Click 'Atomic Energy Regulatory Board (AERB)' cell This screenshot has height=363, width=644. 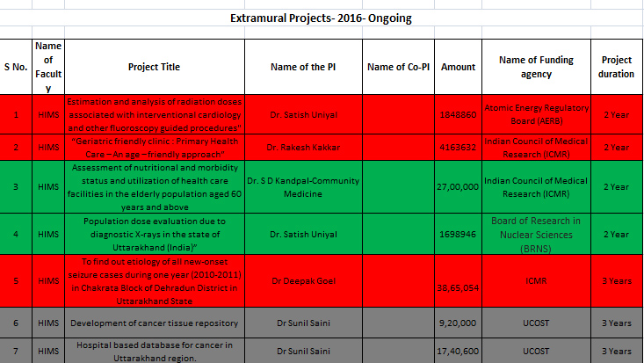pyautogui.click(x=536, y=114)
